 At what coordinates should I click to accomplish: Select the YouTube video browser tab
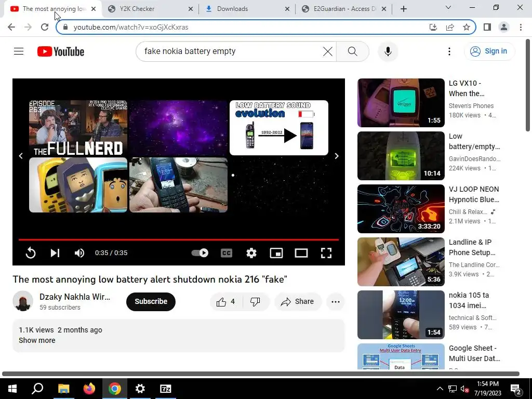pos(52,9)
